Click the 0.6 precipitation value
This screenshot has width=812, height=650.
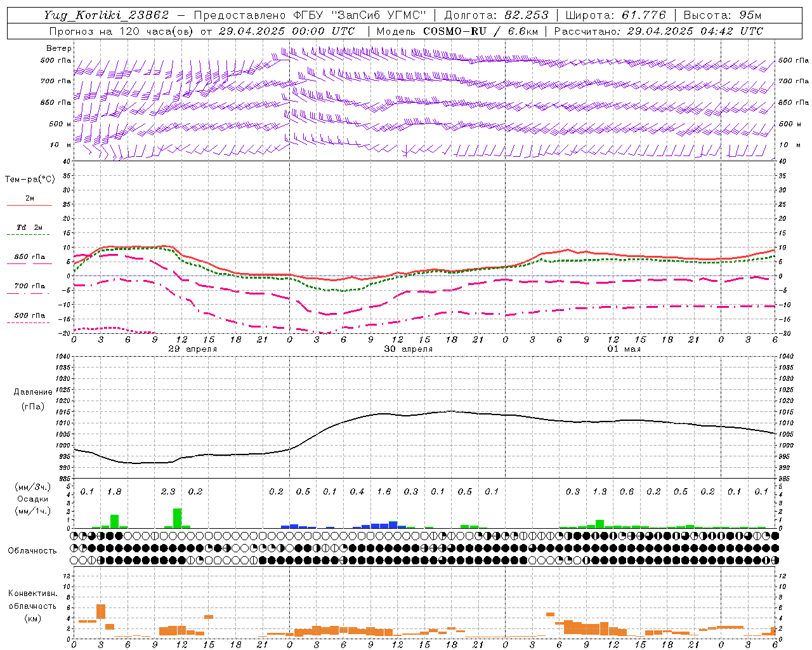pos(627,491)
